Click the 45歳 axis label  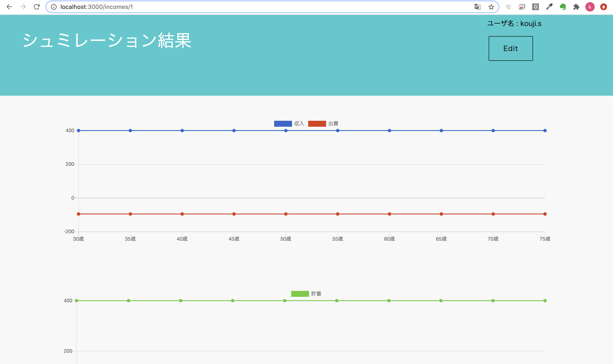pyautogui.click(x=234, y=239)
